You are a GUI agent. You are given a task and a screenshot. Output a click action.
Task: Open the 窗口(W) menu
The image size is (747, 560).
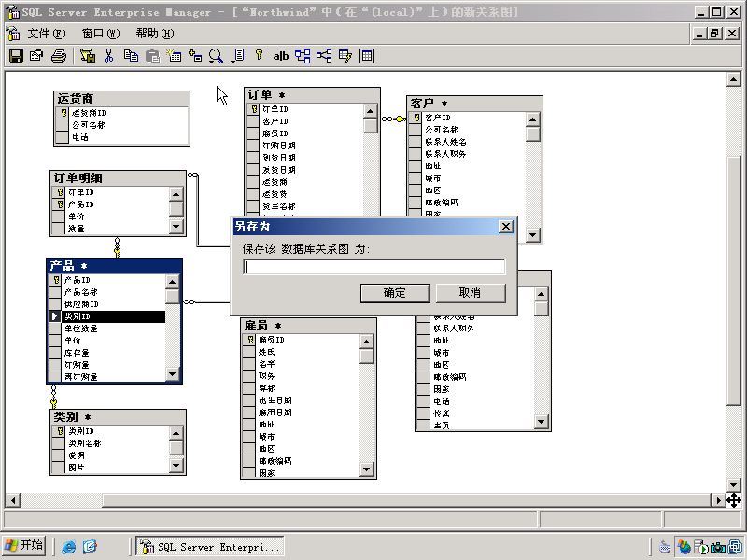tap(101, 34)
